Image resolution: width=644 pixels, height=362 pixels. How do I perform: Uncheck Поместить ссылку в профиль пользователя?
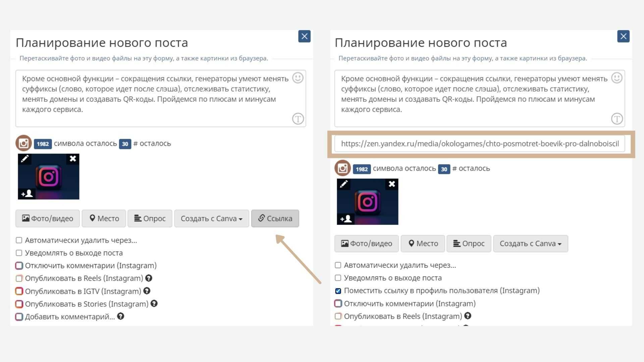point(338,291)
